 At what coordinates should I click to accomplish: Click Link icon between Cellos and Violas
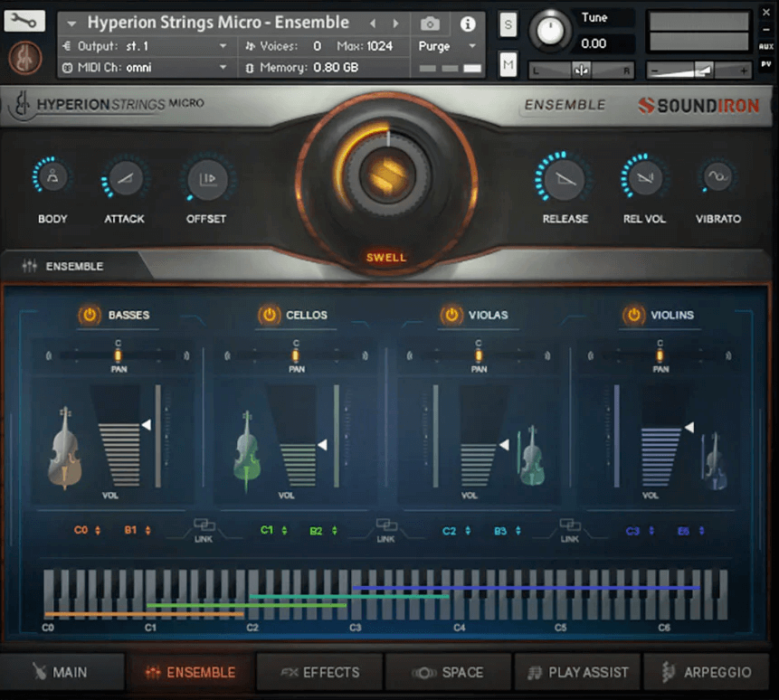386,530
